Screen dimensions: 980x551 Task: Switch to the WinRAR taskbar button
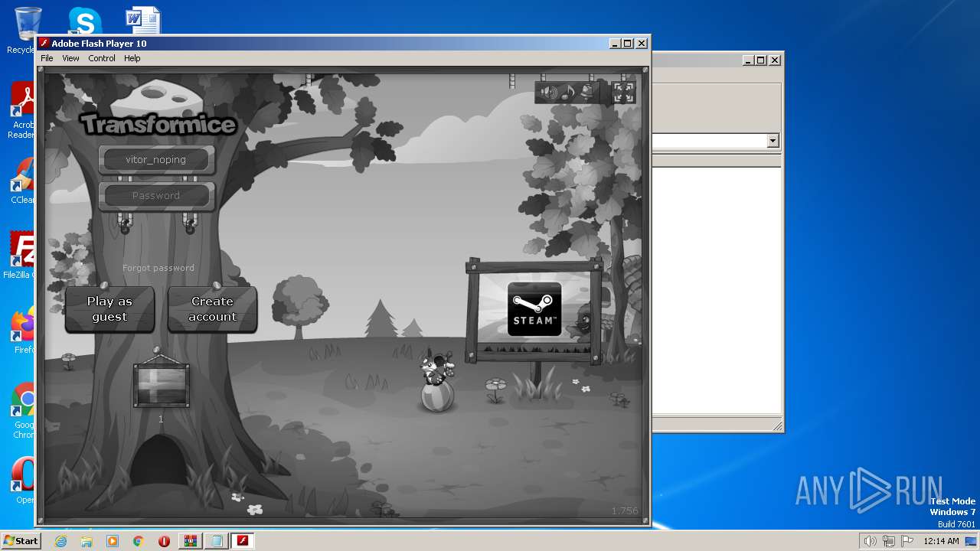coord(190,541)
